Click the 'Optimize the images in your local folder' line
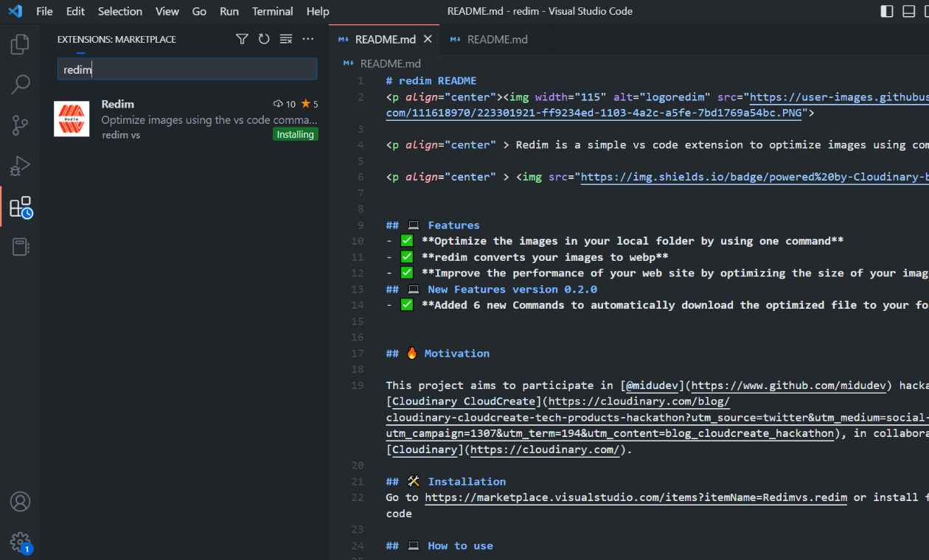The width and height of the screenshot is (929, 560). 615,241
